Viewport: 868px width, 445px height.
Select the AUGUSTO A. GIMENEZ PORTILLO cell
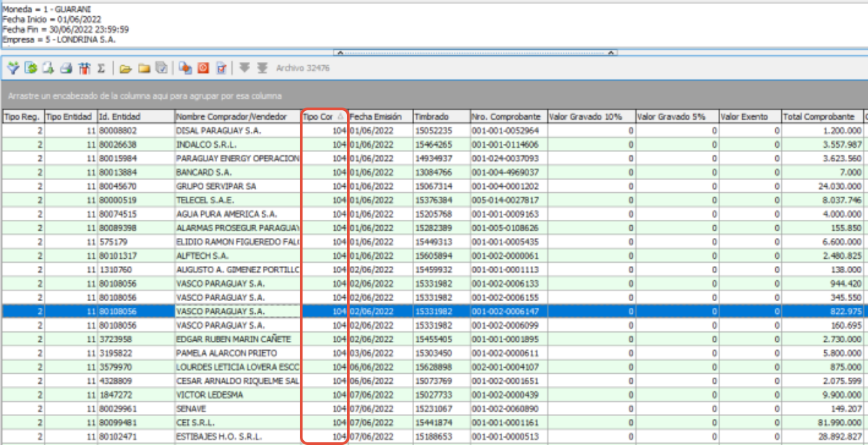coord(237,270)
